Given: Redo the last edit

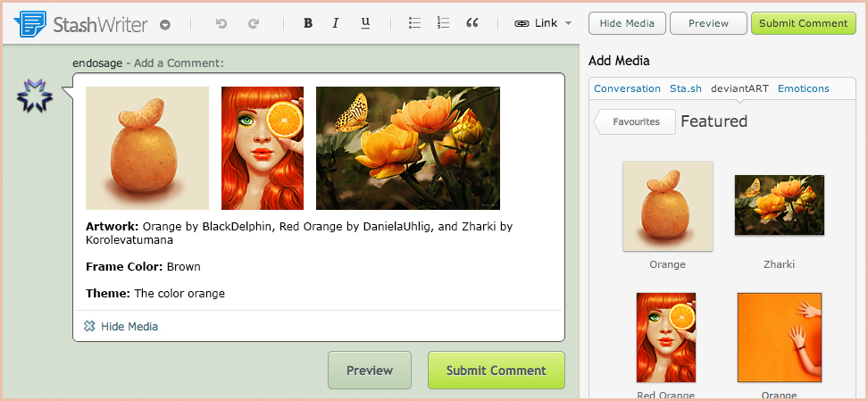Looking at the screenshot, I should click(x=254, y=24).
